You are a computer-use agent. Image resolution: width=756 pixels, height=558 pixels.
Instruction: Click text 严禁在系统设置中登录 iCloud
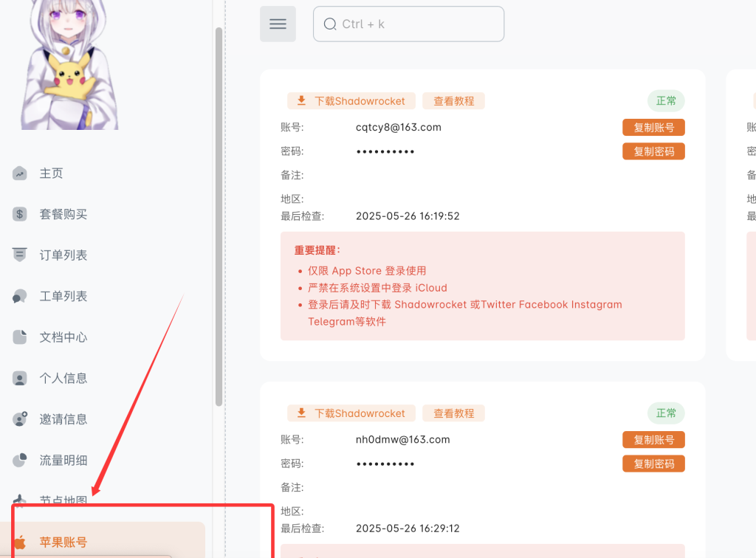coord(377,288)
